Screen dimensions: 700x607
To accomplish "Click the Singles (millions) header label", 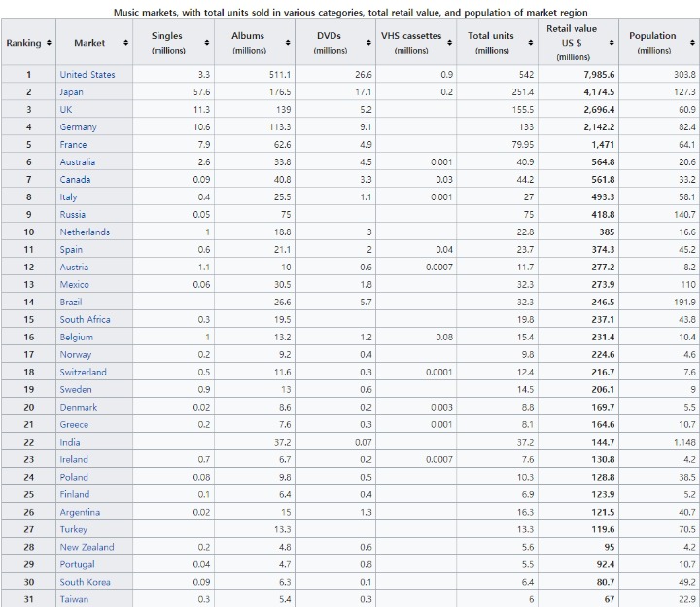I will (x=168, y=43).
